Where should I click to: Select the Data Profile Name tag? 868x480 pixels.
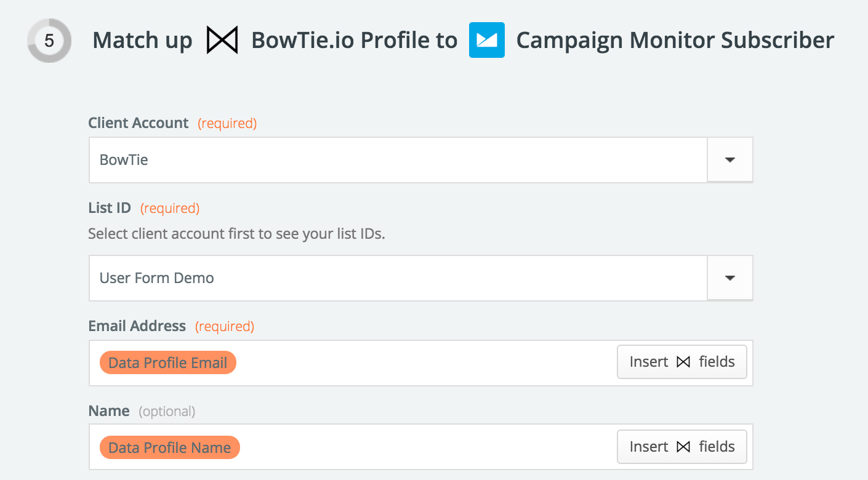click(169, 448)
